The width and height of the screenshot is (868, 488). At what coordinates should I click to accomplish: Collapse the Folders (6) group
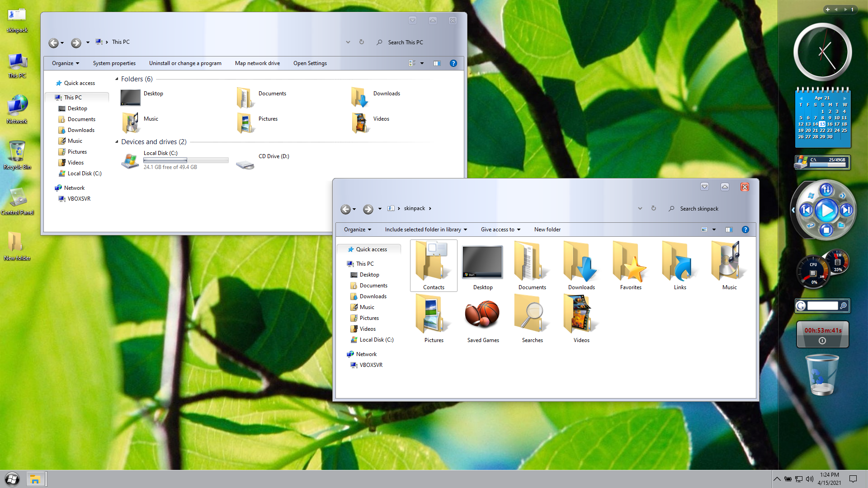(x=117, y=79)
